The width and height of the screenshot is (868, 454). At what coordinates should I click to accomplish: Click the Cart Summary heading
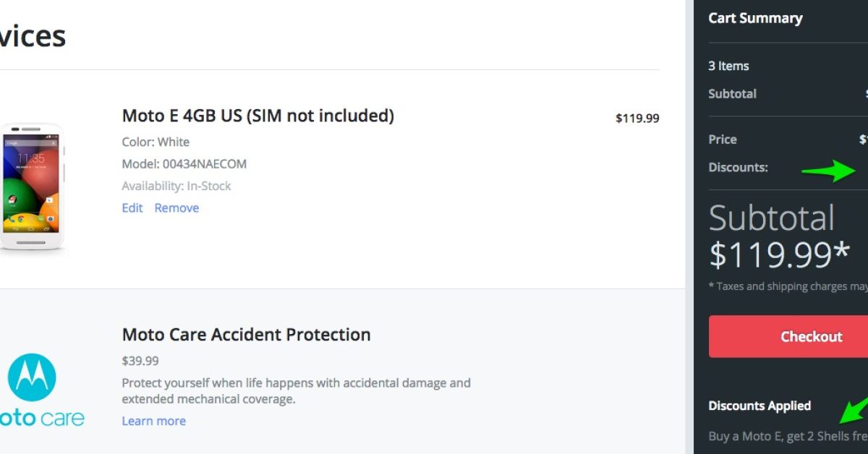755,19
